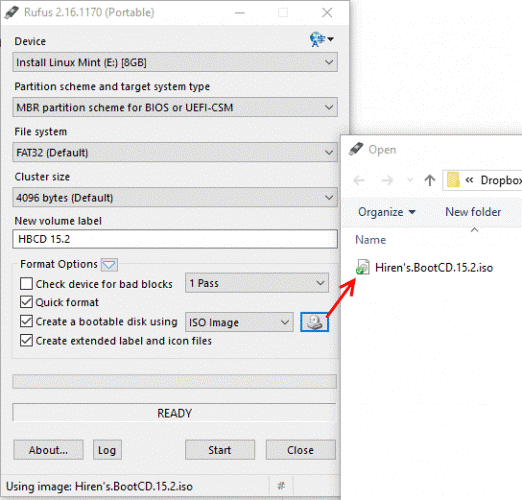Click the ISO disc browse icon button
Viewport: 522px width, 500px height.
click(x=314, y=322)
